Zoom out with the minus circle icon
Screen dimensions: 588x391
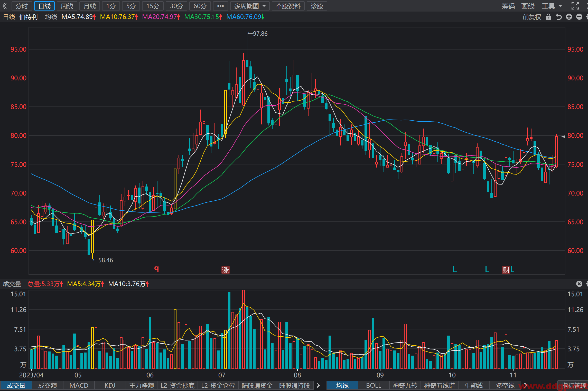pos(579,17)
